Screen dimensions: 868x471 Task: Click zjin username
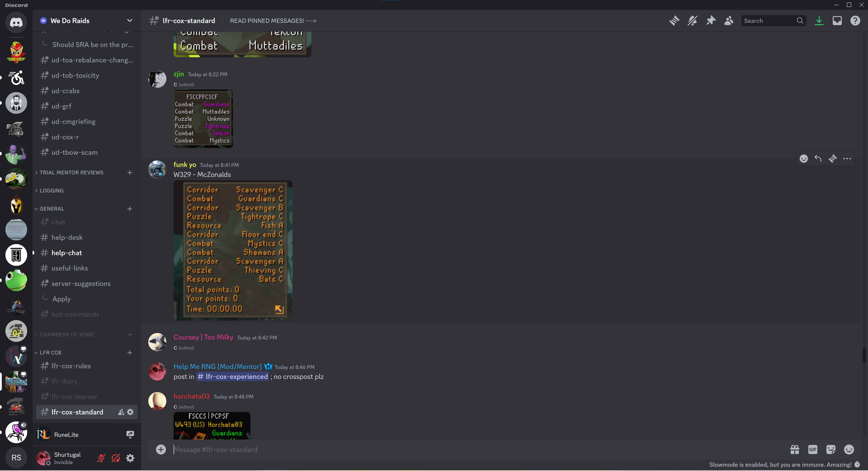(x=179, y=74)
